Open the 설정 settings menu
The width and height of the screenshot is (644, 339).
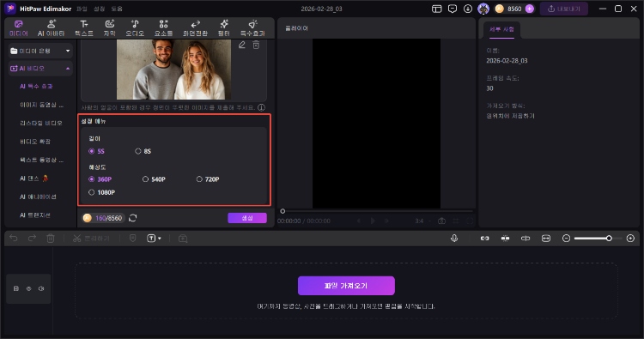(99, 9)
